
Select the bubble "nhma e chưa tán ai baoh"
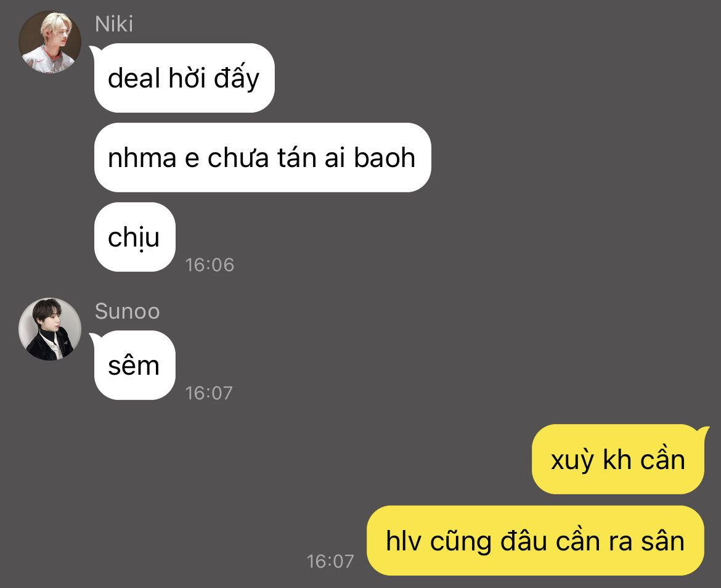tap(262, 157)
